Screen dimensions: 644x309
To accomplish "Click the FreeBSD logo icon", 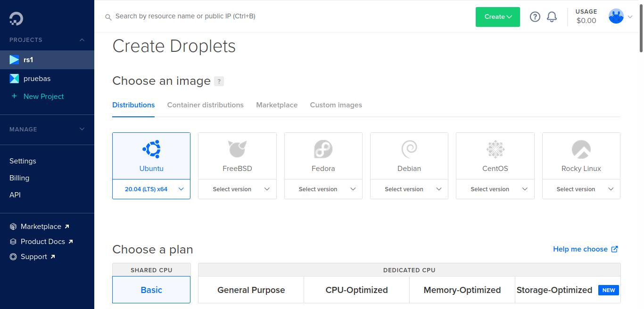I will tap(237, 149).
